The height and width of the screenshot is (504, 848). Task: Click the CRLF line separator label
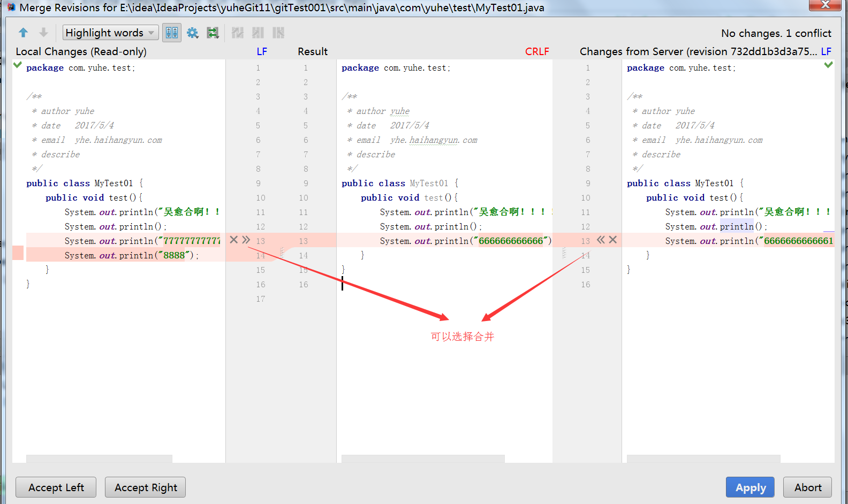pos(537,51)
